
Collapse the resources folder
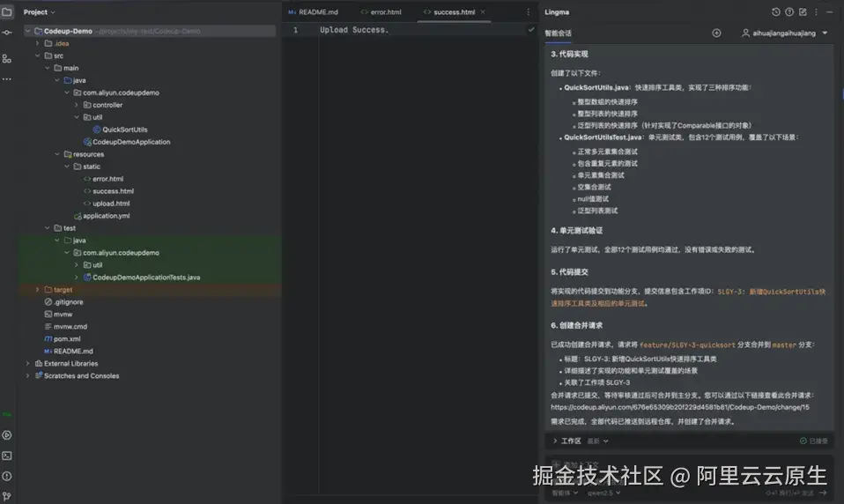coord(56,154)
